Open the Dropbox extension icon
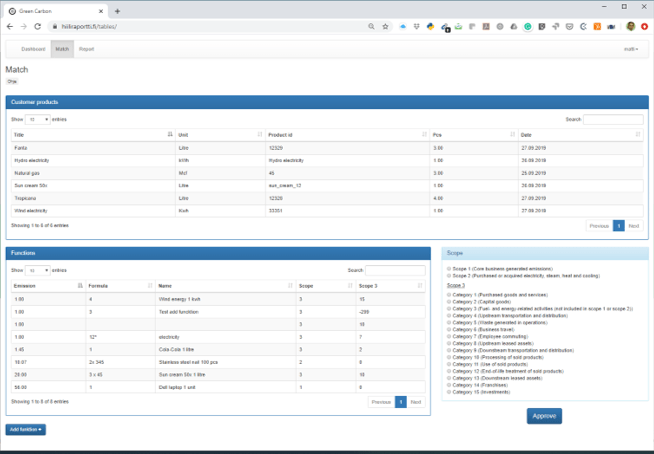This screenshot has width=654, height=454. point(417,26)
